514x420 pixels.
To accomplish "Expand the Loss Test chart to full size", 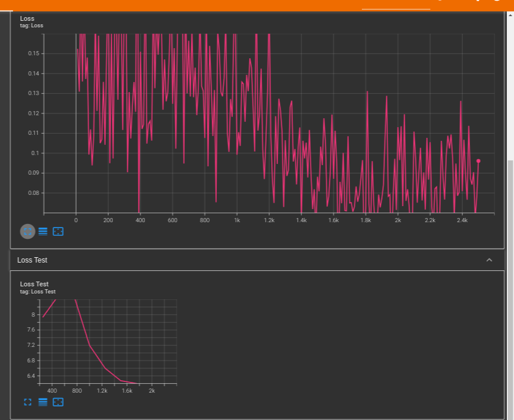I will (x=27, y=402).
